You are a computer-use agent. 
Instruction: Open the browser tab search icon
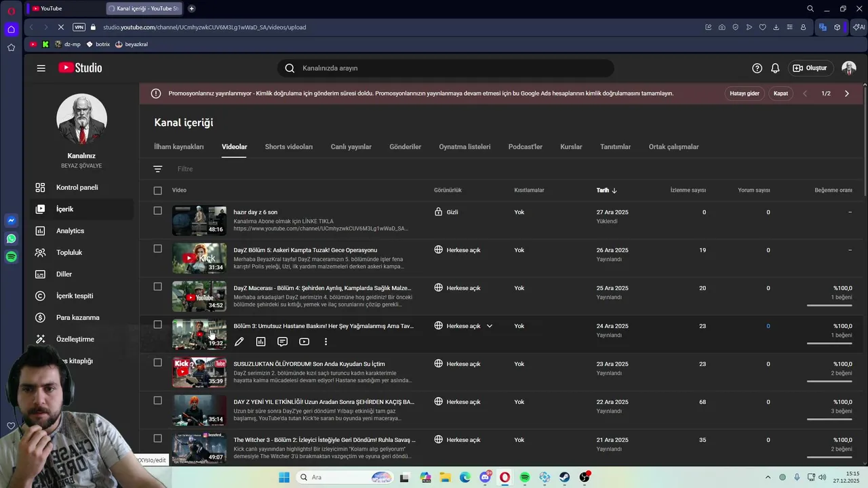click(810, 8)
